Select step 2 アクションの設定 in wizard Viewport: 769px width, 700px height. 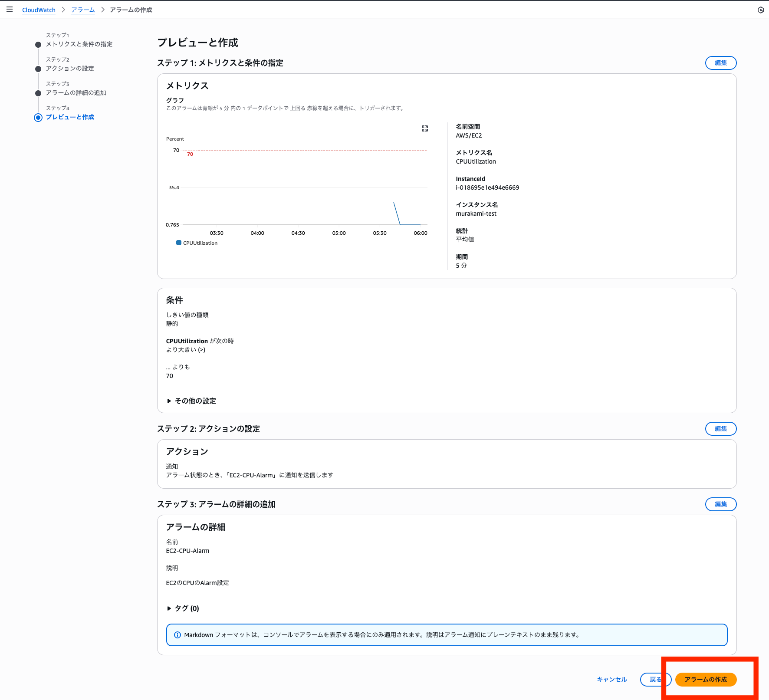pos(70,69)
